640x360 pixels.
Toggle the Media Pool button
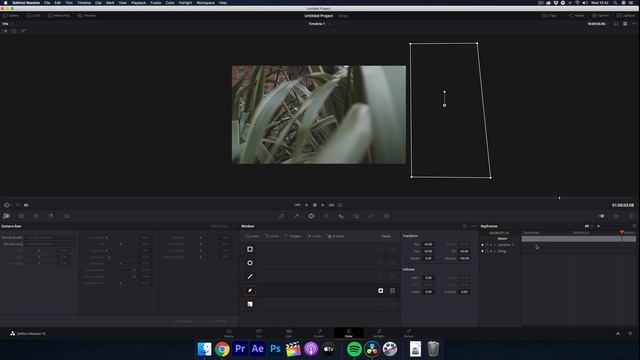click(59, 16)
